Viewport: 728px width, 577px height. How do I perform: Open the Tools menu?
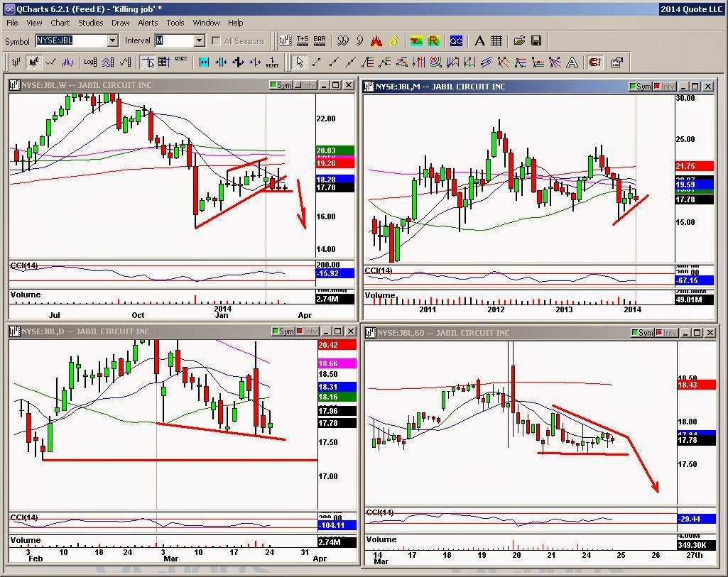point(175,23)
